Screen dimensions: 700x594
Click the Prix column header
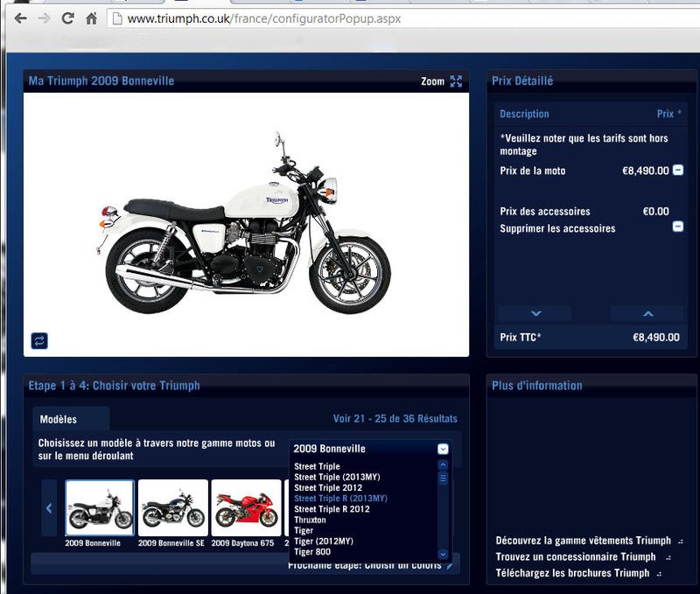point(668,114)
